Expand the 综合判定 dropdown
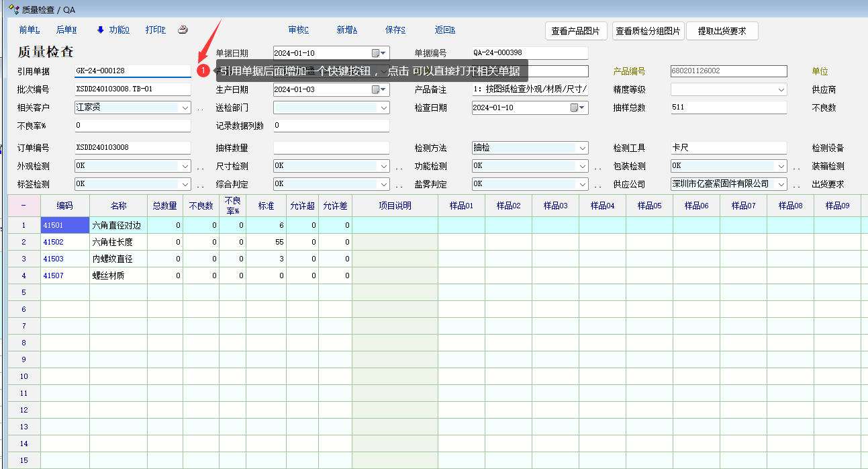Screen dimensions: 868x469 384,184
